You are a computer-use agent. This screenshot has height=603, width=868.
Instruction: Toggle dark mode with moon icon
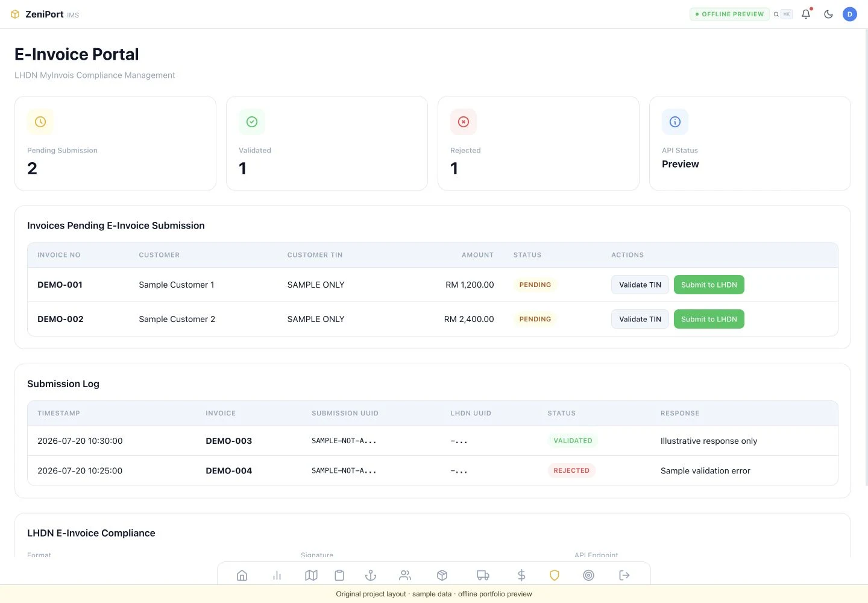point(828,14)
